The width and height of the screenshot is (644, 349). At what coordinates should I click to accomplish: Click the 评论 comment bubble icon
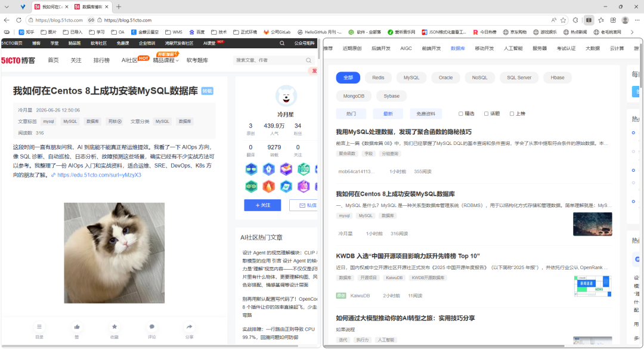152,327
